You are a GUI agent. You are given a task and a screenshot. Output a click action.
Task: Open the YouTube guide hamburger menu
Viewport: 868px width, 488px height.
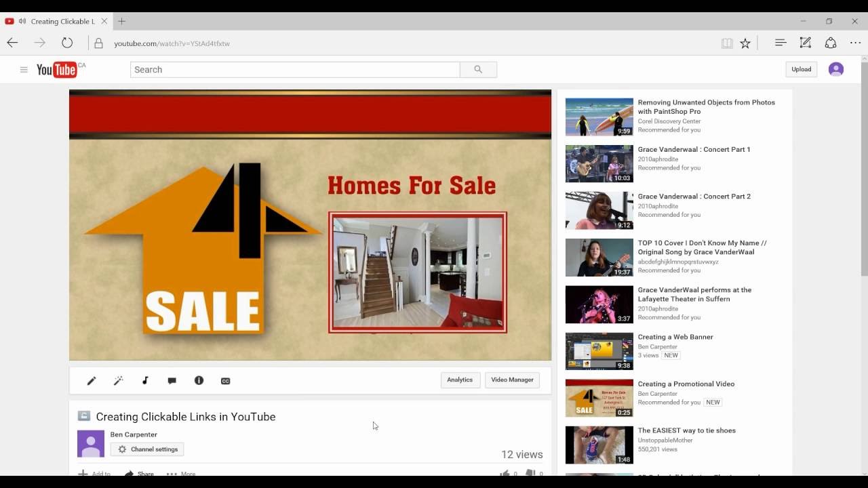pos(24,70)
